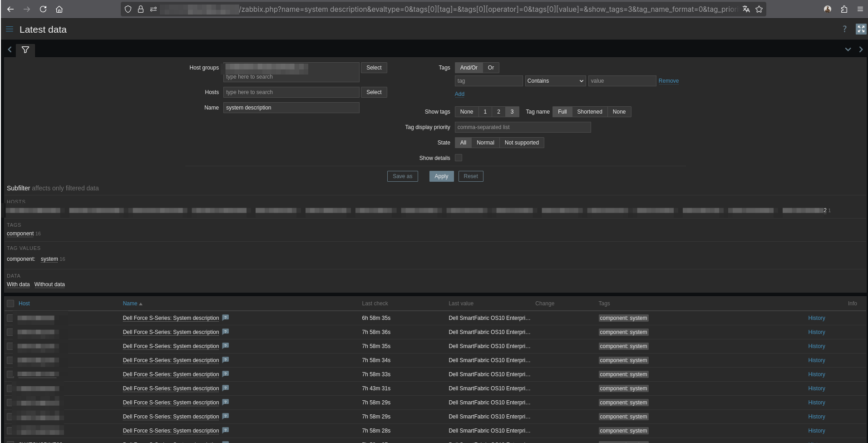Tick the select-all checkbox in table header
Viewport: 868px width, 443px height.
tap(10, 304)
